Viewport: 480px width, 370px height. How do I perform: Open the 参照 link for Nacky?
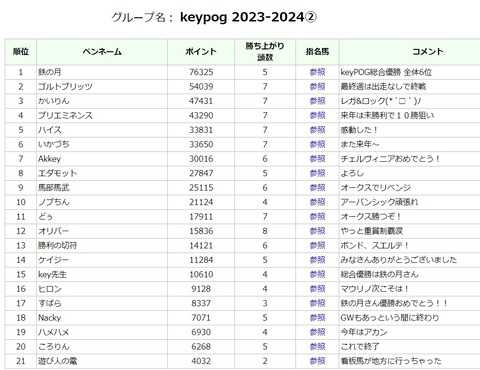click(x=317, y=317)
